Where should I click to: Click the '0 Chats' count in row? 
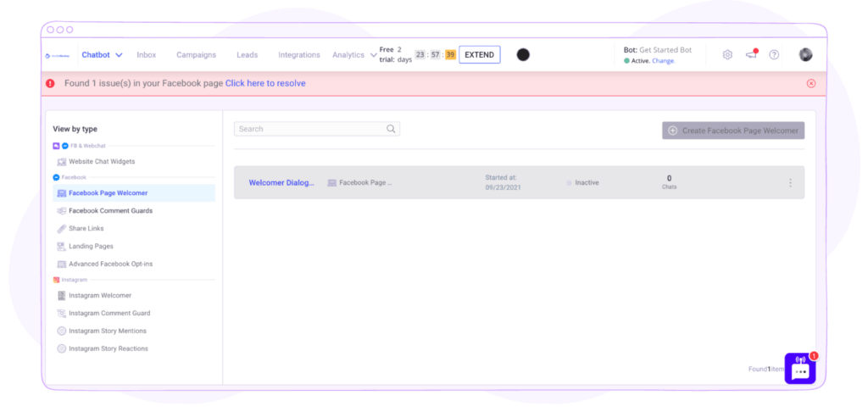click(x=669, y=182)
